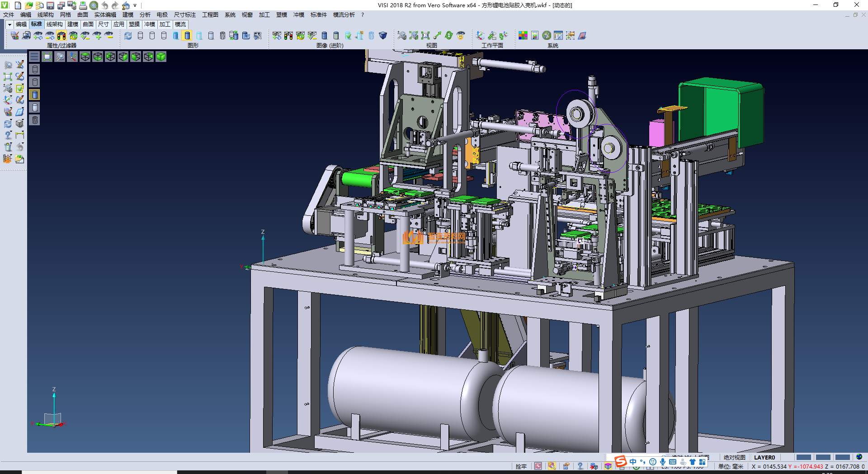This screenshot has width=868, height=474.
Task: Click the isometric solid green cube view icon
Action: click(161, 57)
